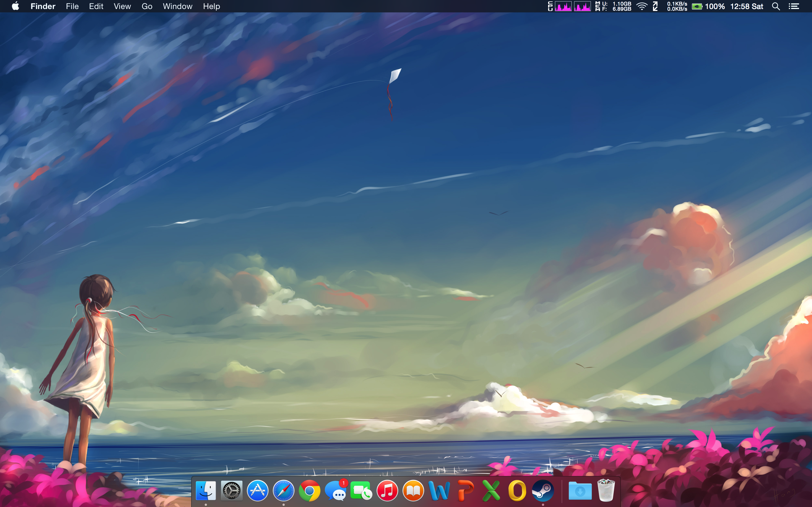Launch Microsoft PowerPoint from Dock

pyautogui.click(x=465, y=491)
